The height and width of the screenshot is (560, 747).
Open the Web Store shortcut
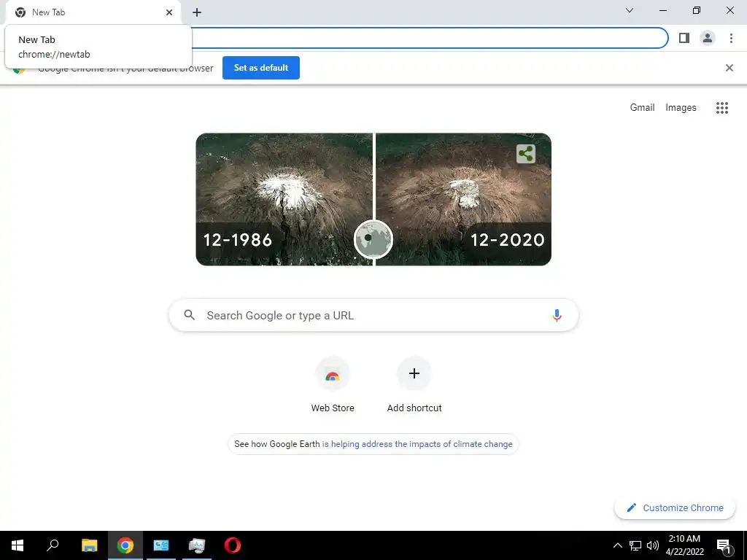[x=333, y=385]
